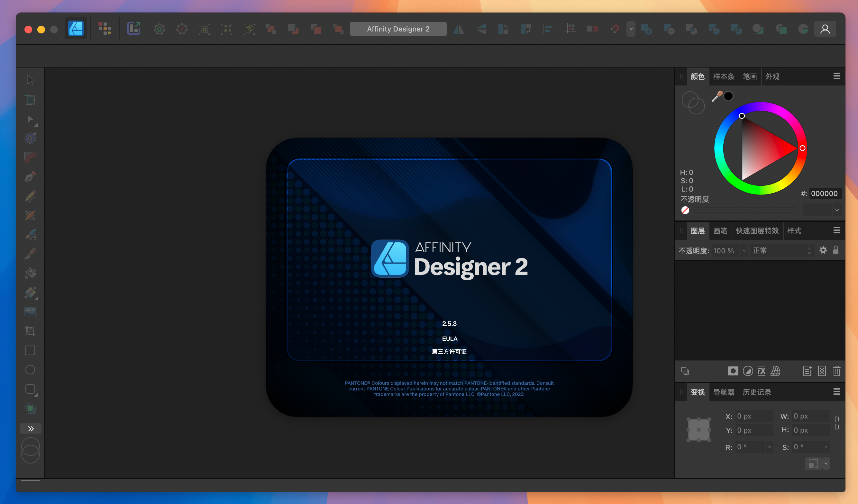
Task: Click Flip Horizontal icon
Action: pyautogui.click(x=459, y=29)
